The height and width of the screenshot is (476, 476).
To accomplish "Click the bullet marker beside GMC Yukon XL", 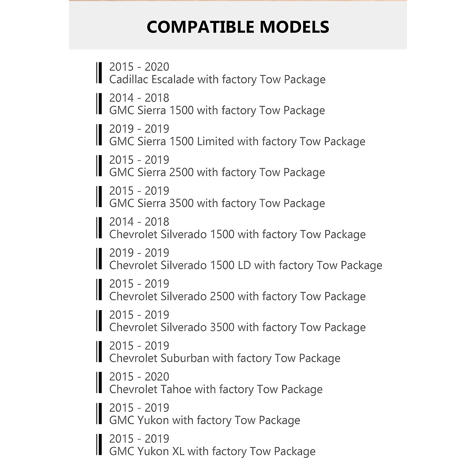I will coord(99,444).
